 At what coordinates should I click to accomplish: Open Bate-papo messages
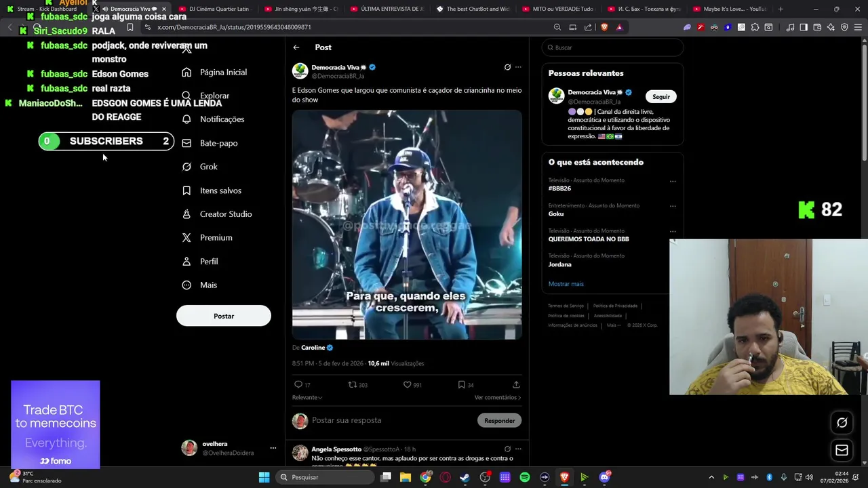click(x=210, y=143)
